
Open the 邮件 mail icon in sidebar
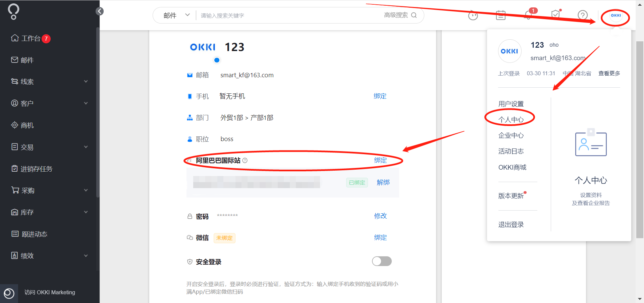[x=15, y=60]
